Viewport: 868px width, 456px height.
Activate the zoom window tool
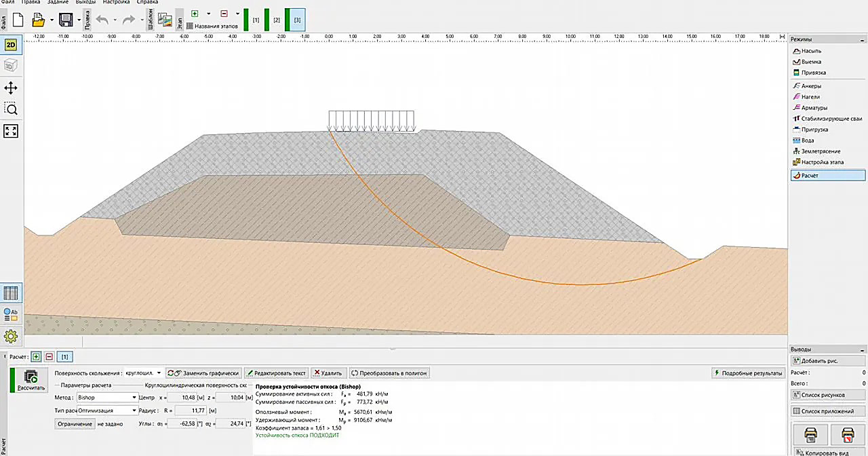click(11, 109)
